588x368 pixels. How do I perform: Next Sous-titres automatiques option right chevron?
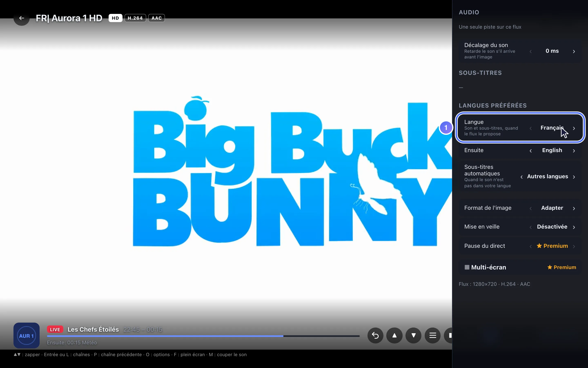pos(574,177)
